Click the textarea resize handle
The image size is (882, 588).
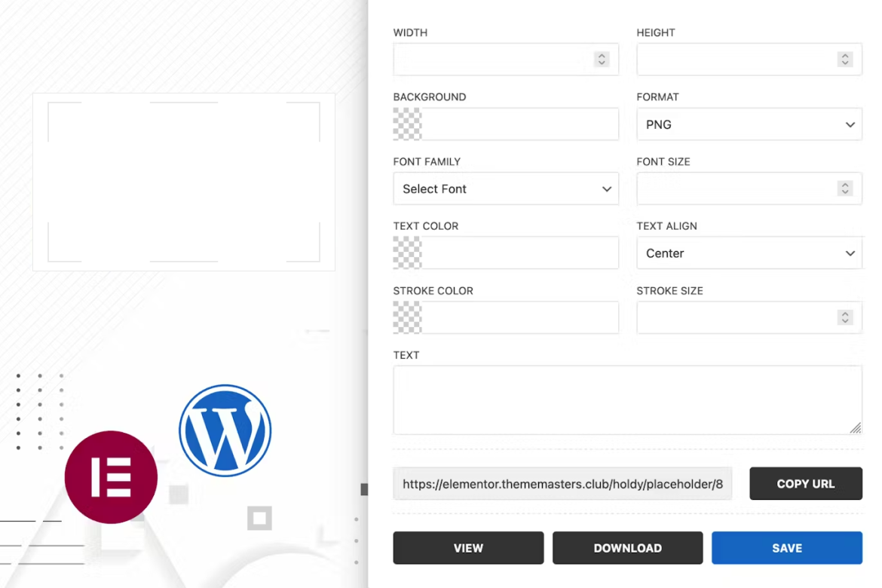coord(855,427)
